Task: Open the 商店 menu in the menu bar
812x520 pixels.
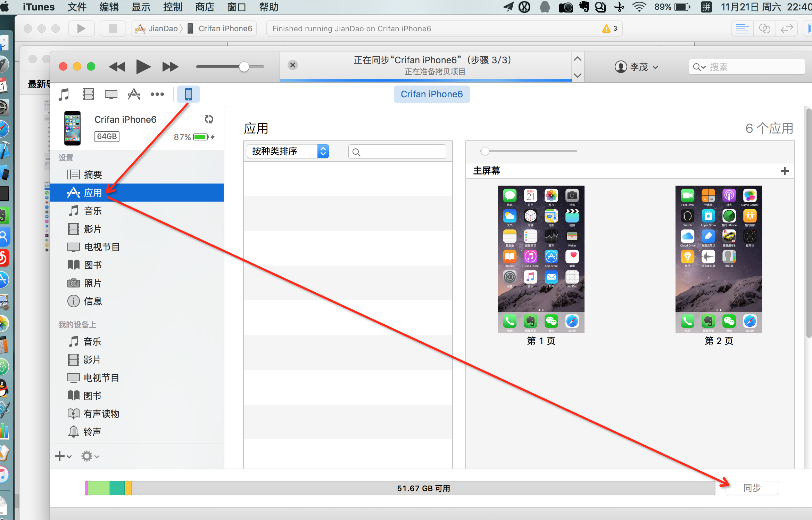Action: tap(205, 7)
